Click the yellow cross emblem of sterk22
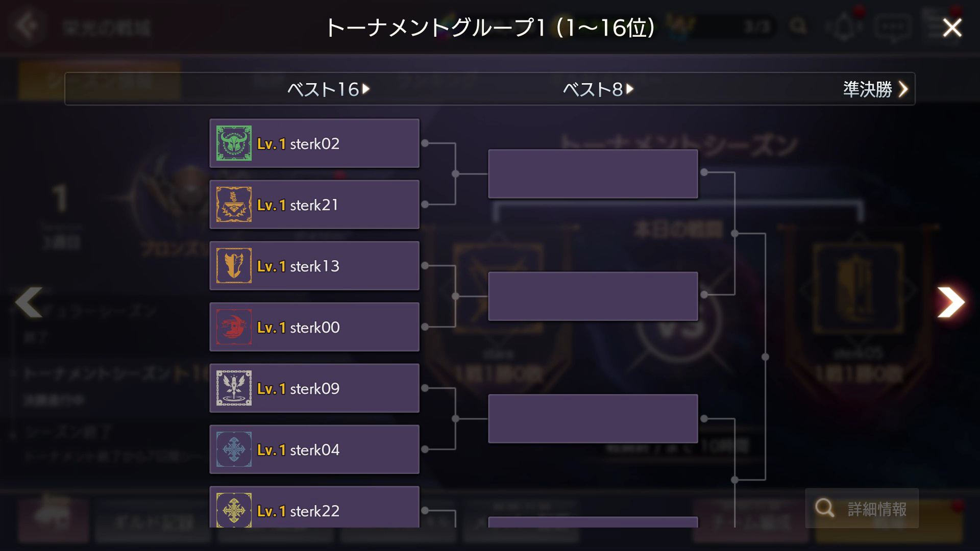Screen dimensions: 980x551 234,510
